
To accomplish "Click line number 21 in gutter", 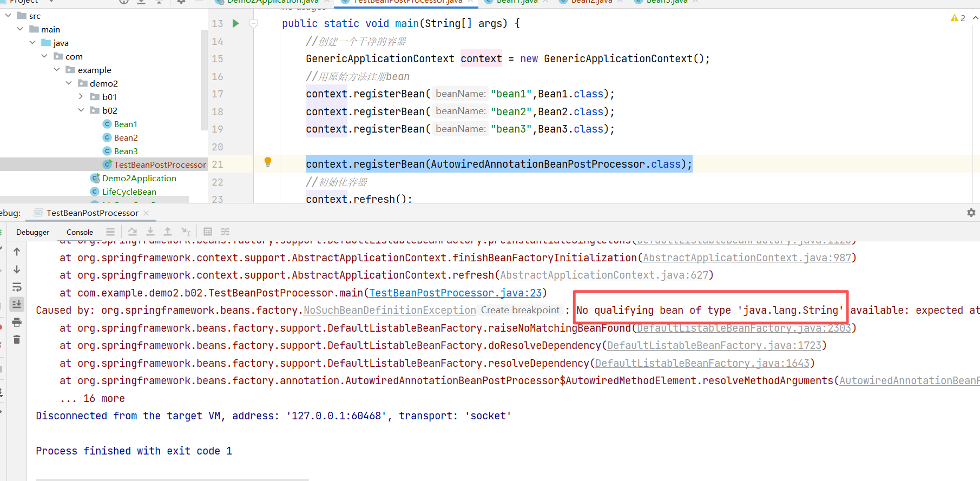I will [218, 164].
